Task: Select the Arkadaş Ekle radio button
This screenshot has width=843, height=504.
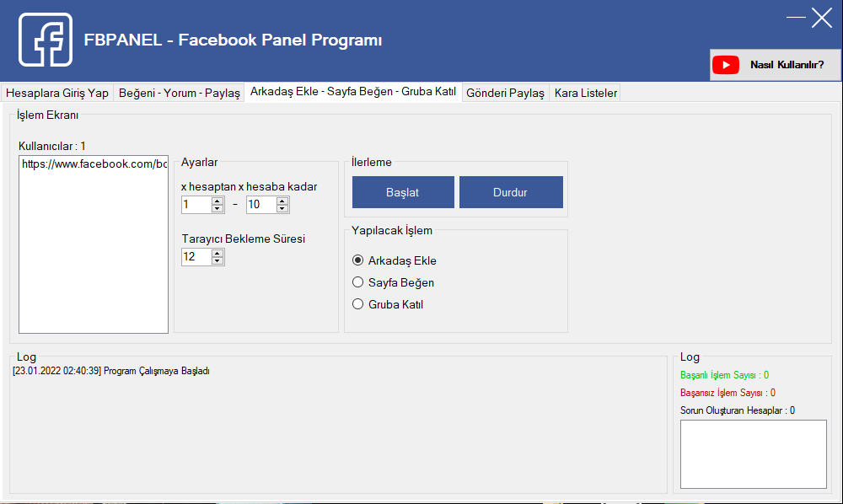Action: click(x=358, y=260)
